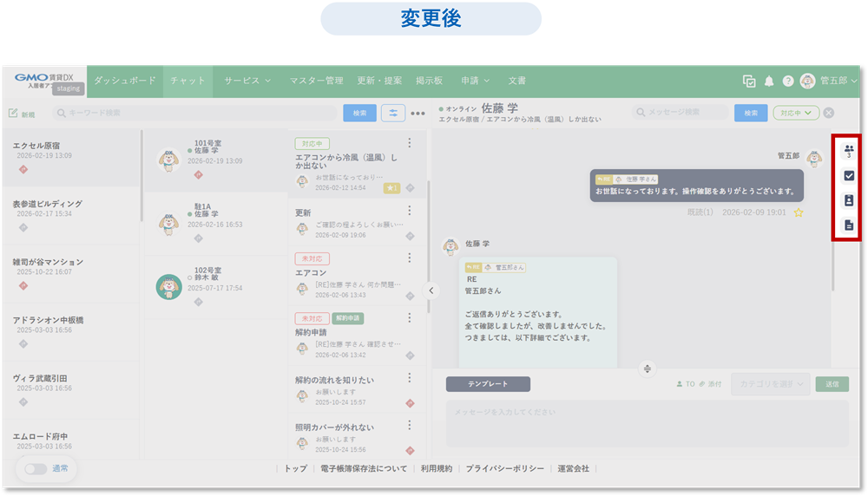Select the 表参道ビルディング property row
The height and width of the screenshot is (496, 868).
point(71,216)
